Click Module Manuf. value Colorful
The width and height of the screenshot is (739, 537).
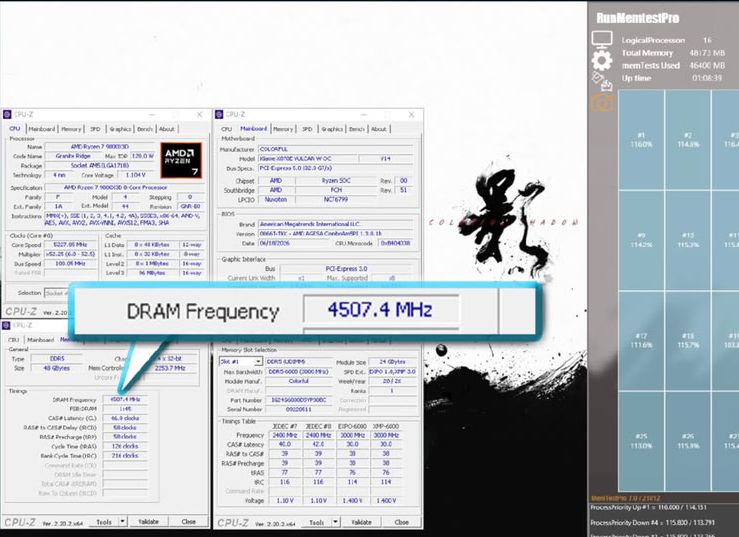299,381
